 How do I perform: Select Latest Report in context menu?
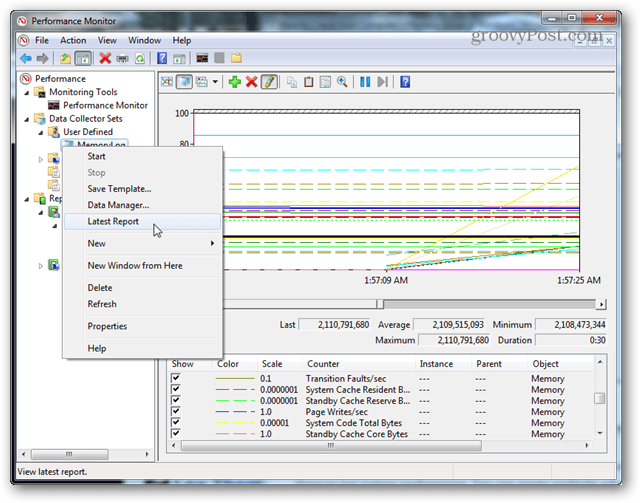tap(142, 221)
